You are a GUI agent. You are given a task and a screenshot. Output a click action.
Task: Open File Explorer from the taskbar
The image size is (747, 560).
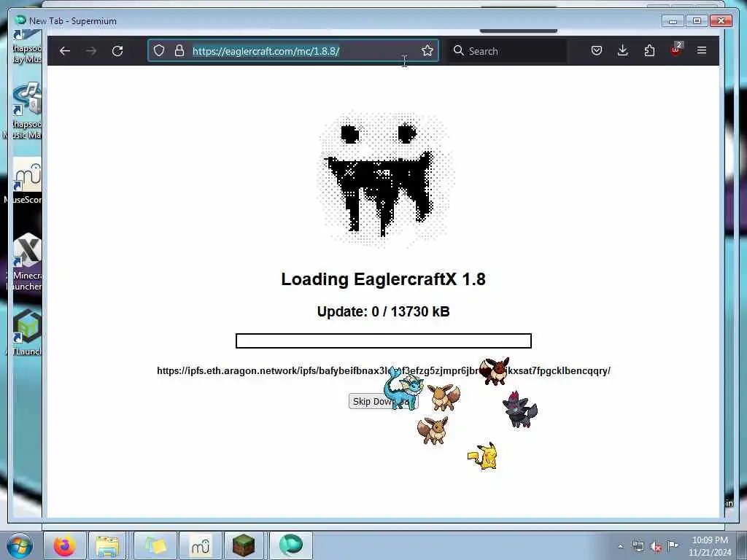point(107,545)
